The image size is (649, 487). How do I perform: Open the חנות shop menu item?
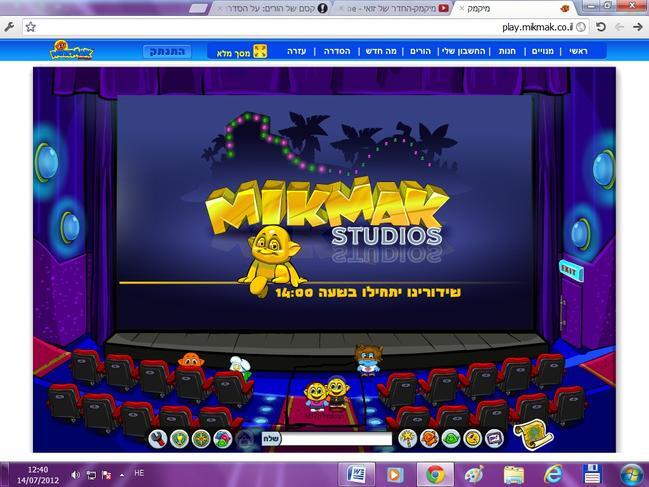click(x=507, y=51)
